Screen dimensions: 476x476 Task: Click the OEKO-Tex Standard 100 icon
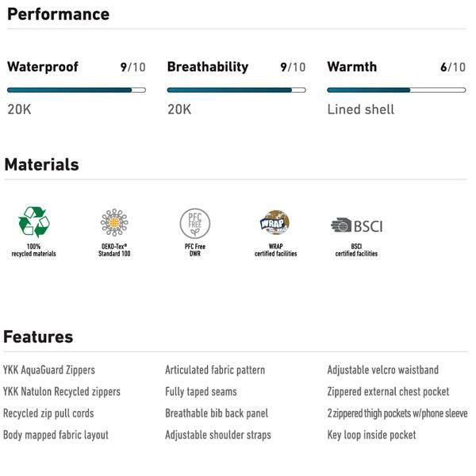(114, 223)
